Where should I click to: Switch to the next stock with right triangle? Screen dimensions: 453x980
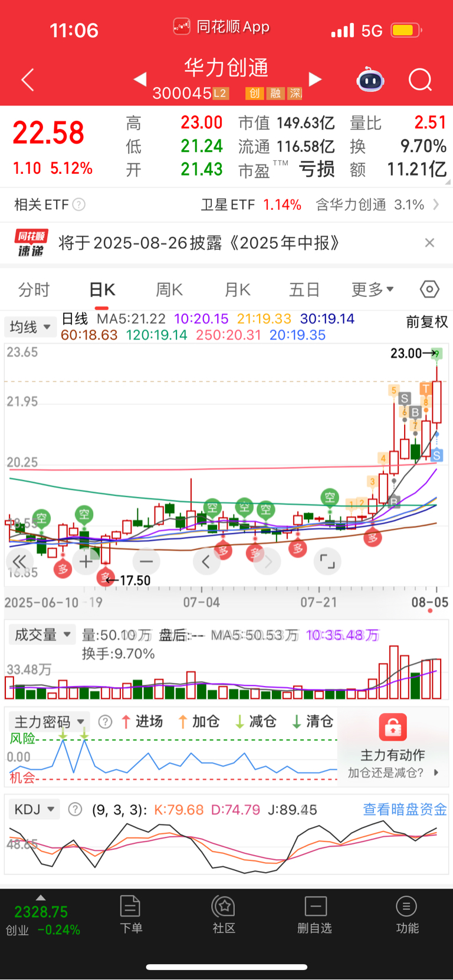point(316,79)
